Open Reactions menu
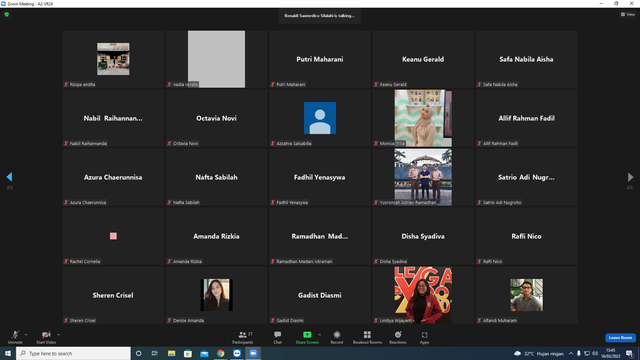Viewport: 640px width, 360px height. coord(398,337)
